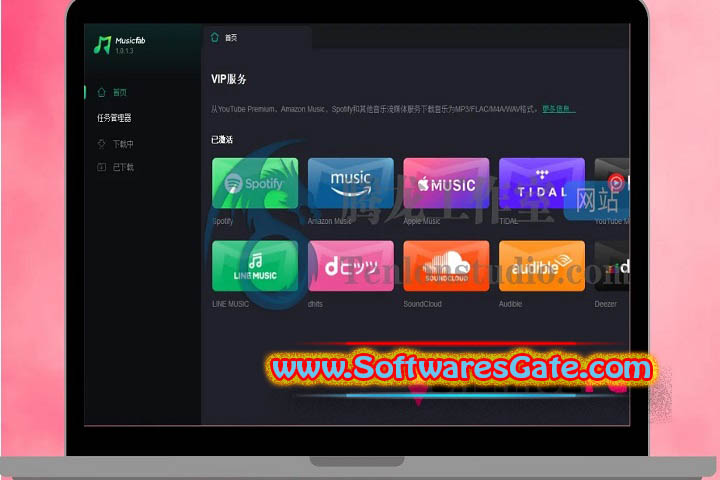Click the dhits label under the card

pos(315,304)
